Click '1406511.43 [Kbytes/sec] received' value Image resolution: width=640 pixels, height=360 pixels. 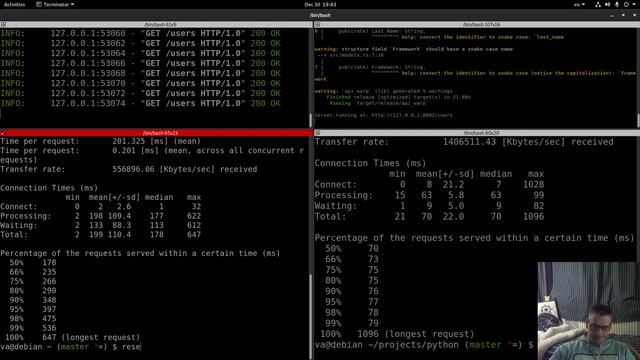coord(528,142)
